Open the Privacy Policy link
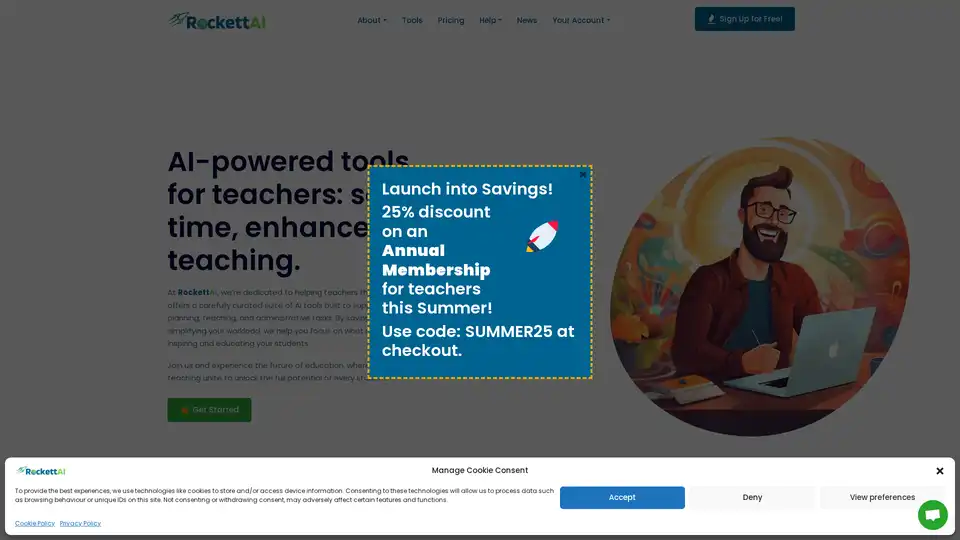 [x=80, y=523]
